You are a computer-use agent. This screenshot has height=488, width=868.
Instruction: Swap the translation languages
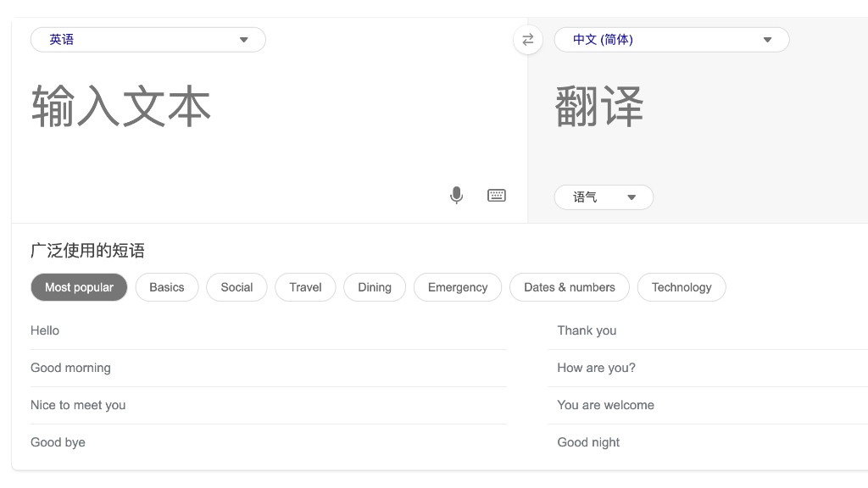click(x=527, y=39)
